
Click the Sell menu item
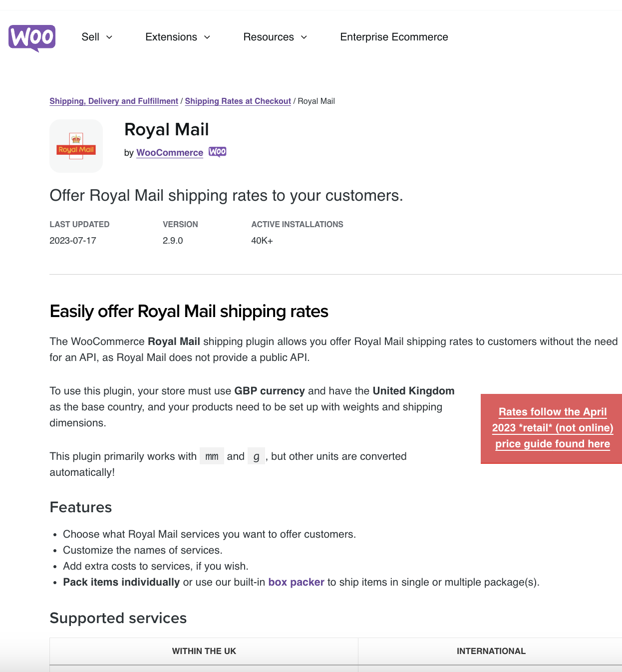point(90,37)
